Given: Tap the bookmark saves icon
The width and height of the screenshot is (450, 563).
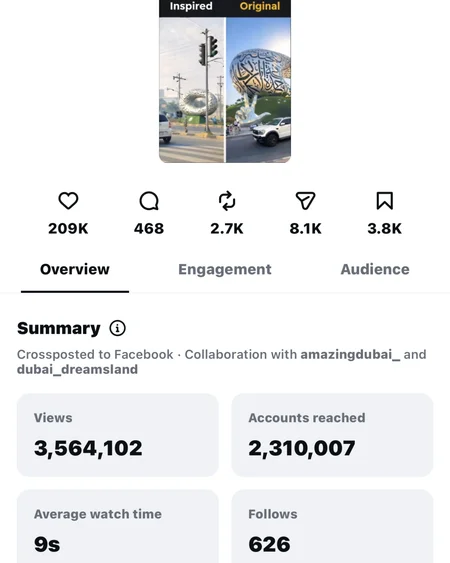Looking at the screenshot, I should point(384,201).
